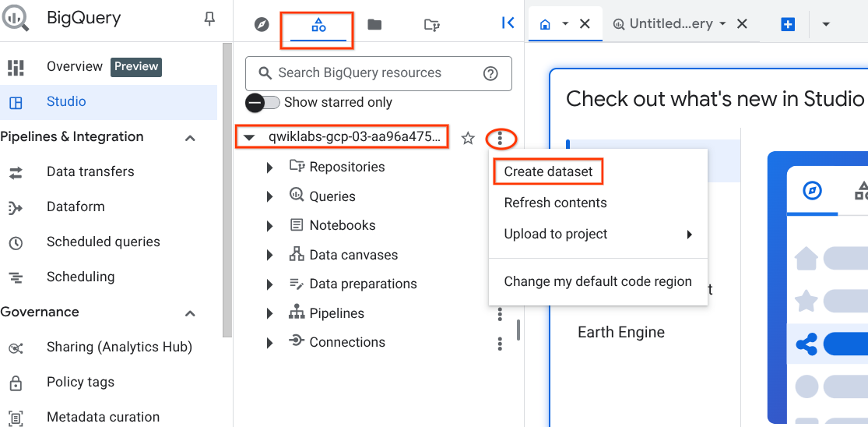The width and height of the screenshot is (868, 427).
Task: Create a new SQL query with plus
Action: [788, 24]
